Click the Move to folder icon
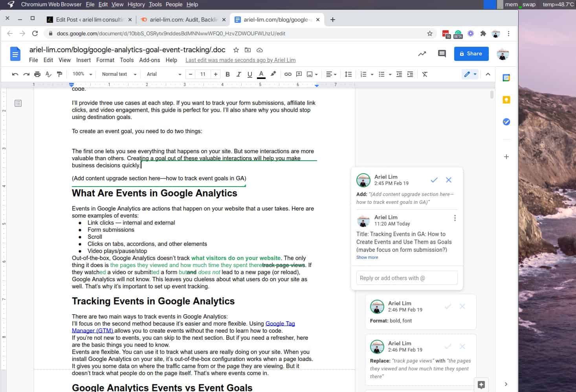The image size is (576, 392). (248, 50)
